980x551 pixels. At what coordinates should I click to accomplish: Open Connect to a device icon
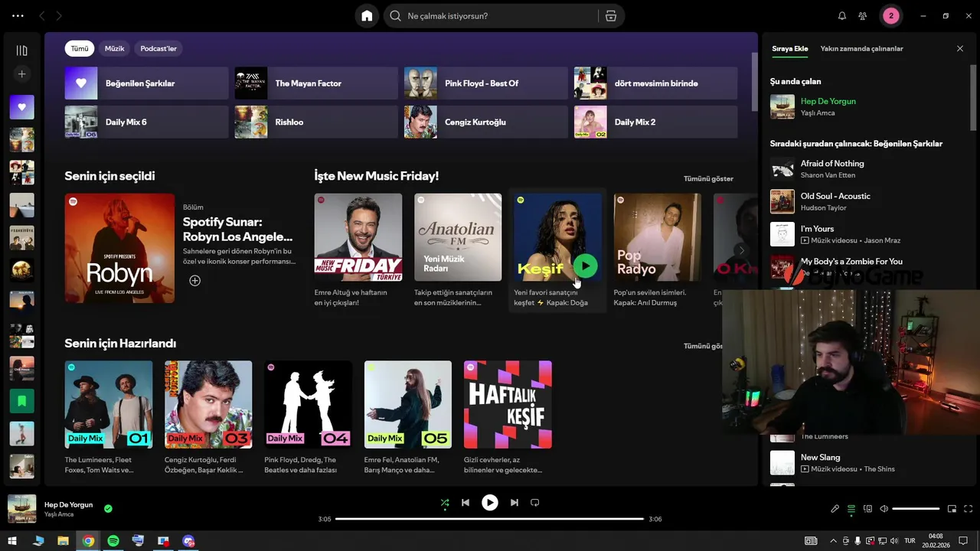(867, 509)
